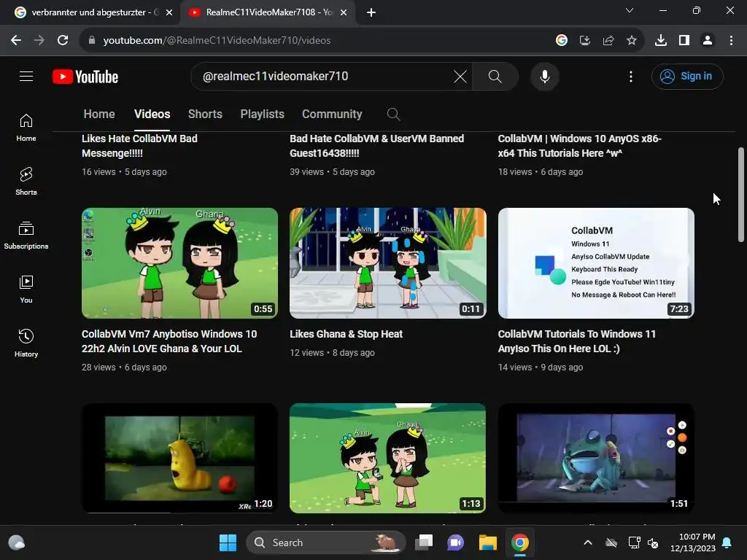The height and width of the screenshot is (560, 747).
Task: Open the 0:11 video thumbnail
Action: tap(388, 262)
